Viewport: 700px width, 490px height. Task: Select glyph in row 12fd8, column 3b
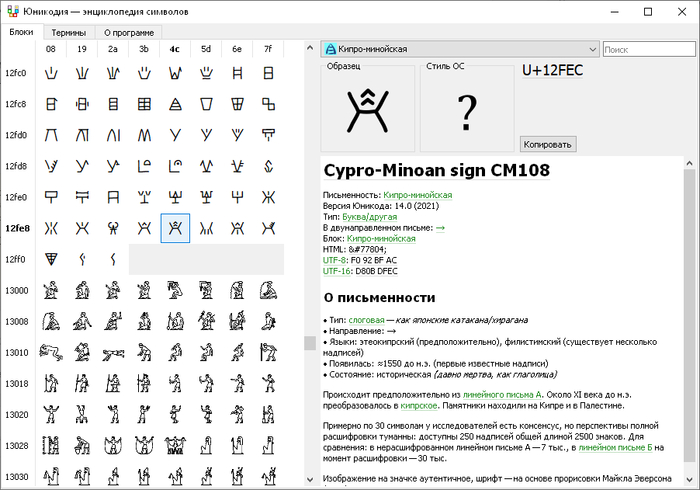coord(144,166)
